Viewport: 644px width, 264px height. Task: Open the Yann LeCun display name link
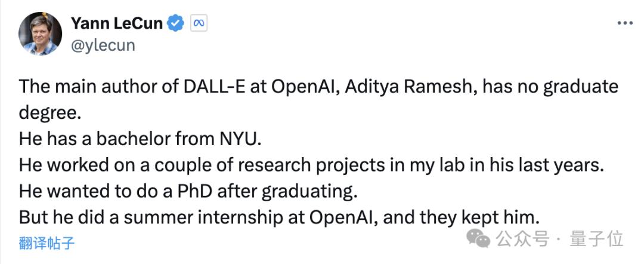coord(117,23)
